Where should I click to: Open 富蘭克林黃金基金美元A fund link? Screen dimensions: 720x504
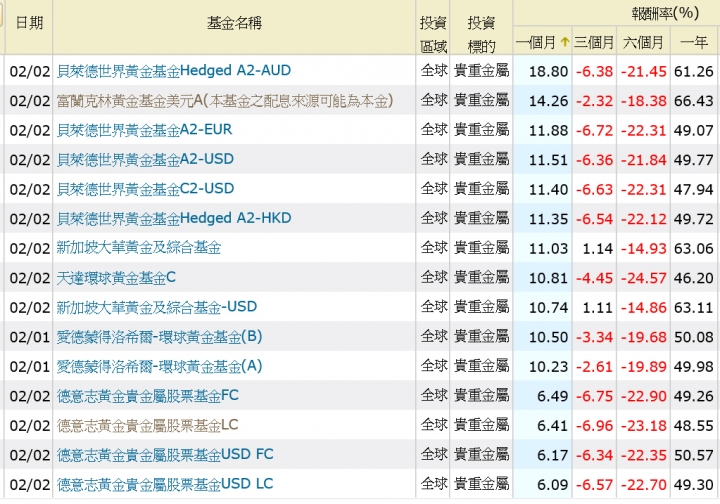pyautogui.click(x=225, y=101)
